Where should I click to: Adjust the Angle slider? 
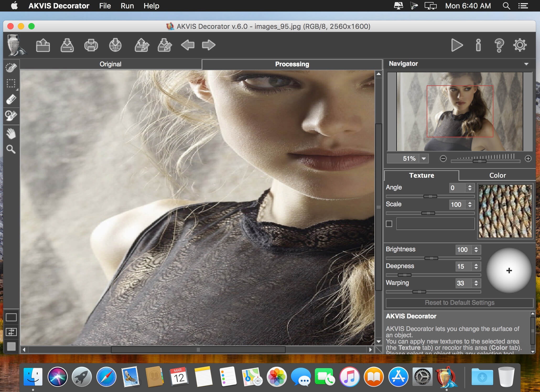coord(430,196)
